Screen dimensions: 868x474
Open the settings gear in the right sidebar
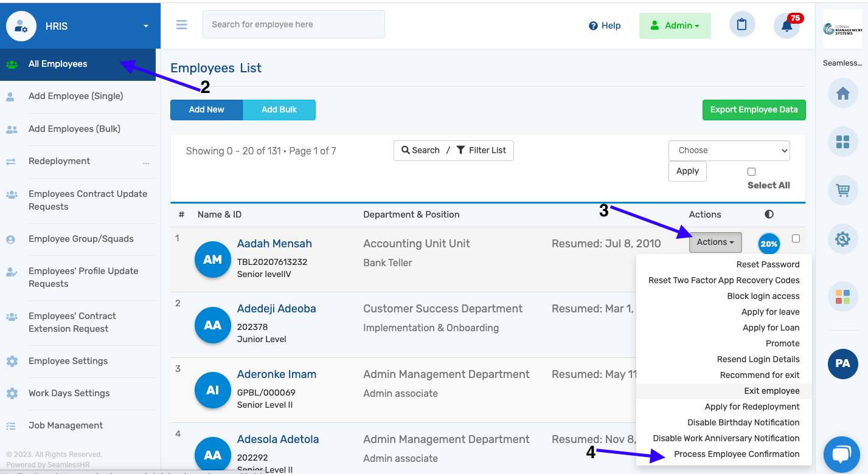tap(842, 238)
